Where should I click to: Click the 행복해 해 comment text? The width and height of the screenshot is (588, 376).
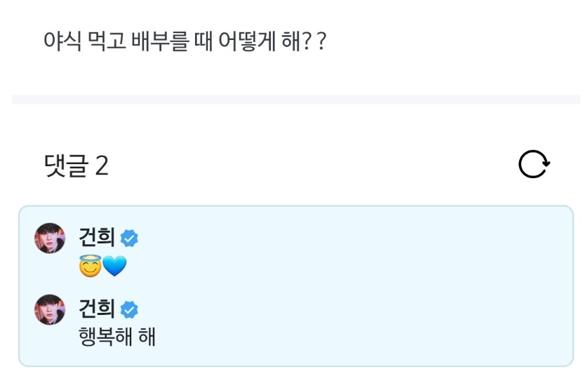(x=117, y=337)
